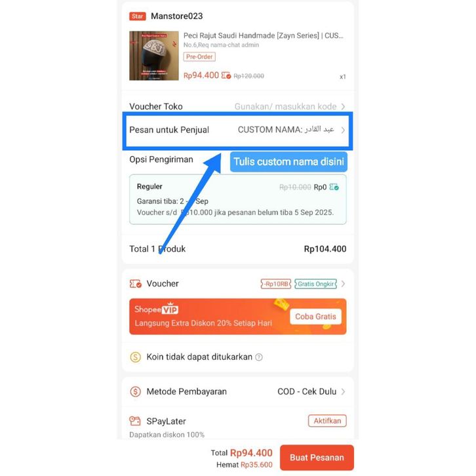The width and height of the screenshot is (476, 476).
Task: Select the Reguler shipping option box
Action: [x=238, y=199]
